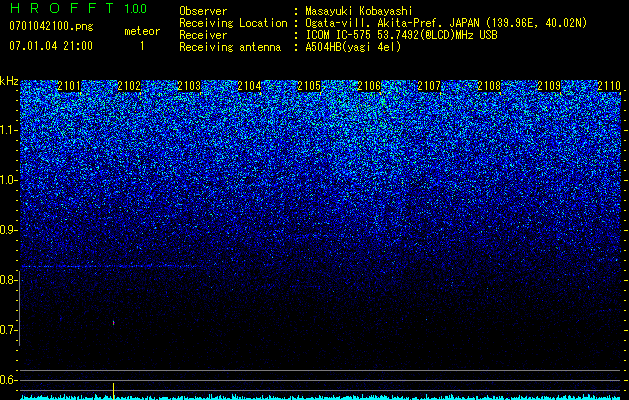Click the Receiver ICOM IC-575 text
Image resolution: width=629 pixels, height=400 pixels.
tap(401, 35)
